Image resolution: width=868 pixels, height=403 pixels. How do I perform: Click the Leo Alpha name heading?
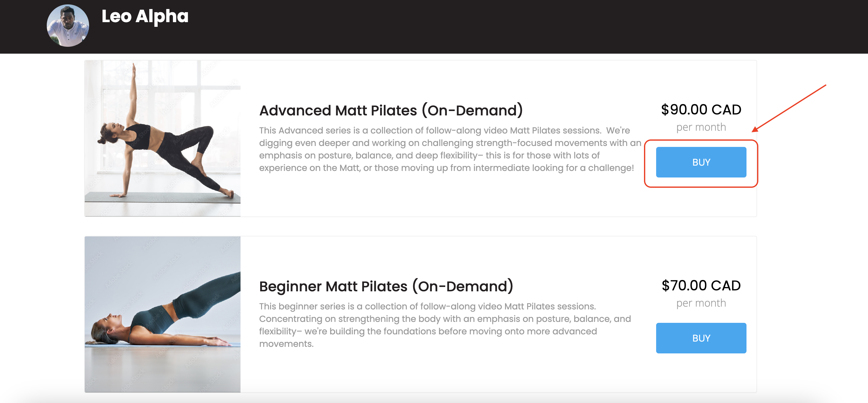pos(145,16)
